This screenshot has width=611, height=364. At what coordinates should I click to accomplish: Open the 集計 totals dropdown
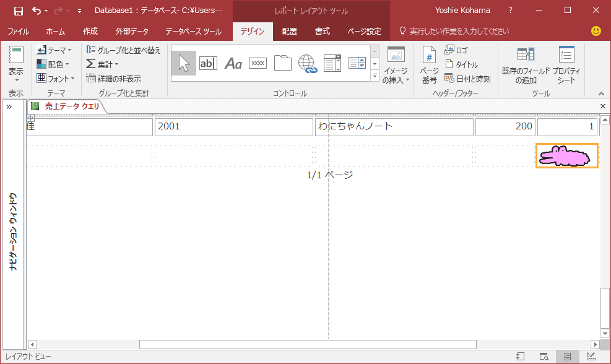103,64
